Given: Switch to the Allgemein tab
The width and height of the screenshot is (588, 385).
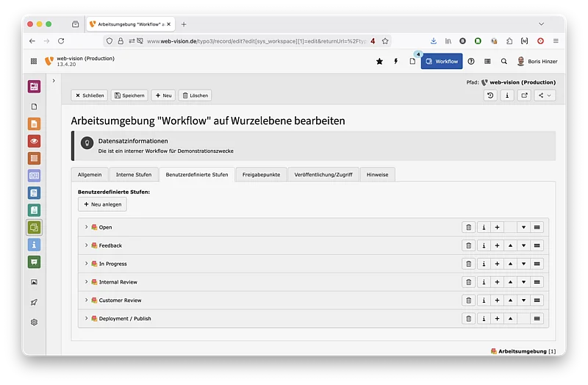Looking at the screenshot, I should coord(90,174).
